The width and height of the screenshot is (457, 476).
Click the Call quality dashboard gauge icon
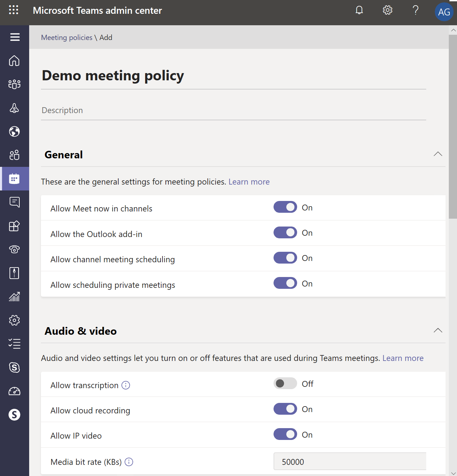[14, 391]
